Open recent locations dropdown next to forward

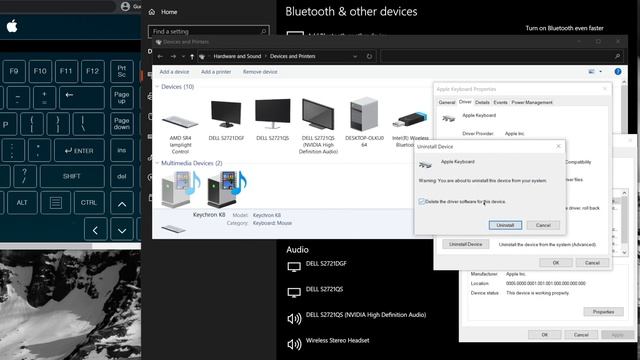click(183, 56)
